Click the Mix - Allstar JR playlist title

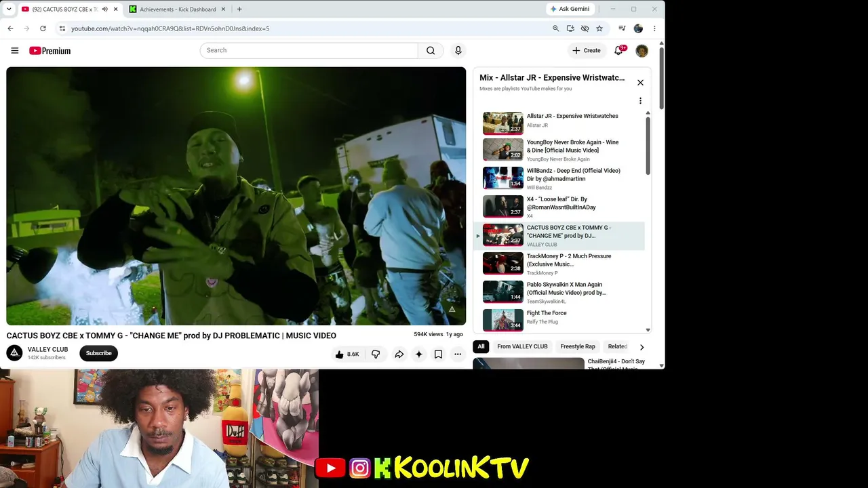(552, 78)
